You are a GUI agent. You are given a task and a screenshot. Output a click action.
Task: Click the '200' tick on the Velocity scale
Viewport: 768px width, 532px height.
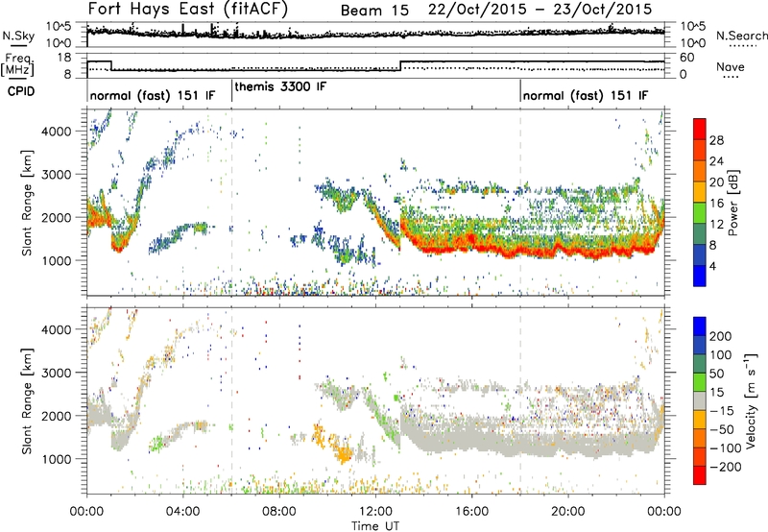pyautogui.click(x=721, y=336)
